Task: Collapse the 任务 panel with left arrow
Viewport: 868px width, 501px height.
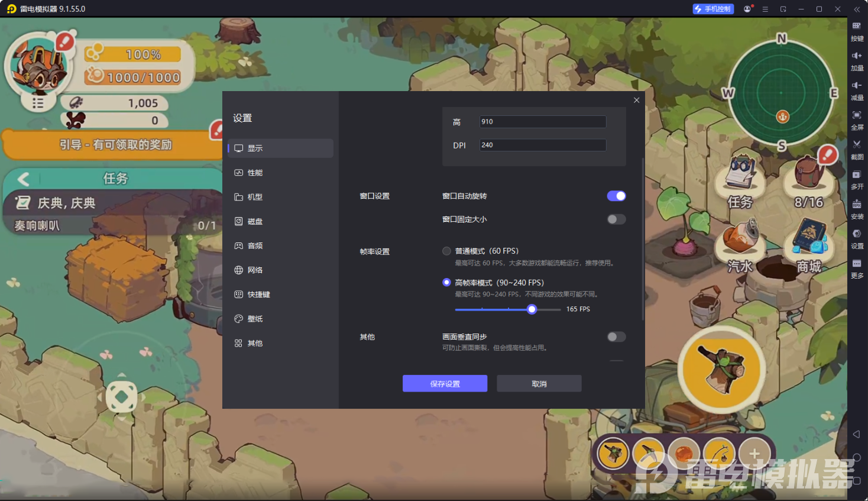Action: coord(23,179)
